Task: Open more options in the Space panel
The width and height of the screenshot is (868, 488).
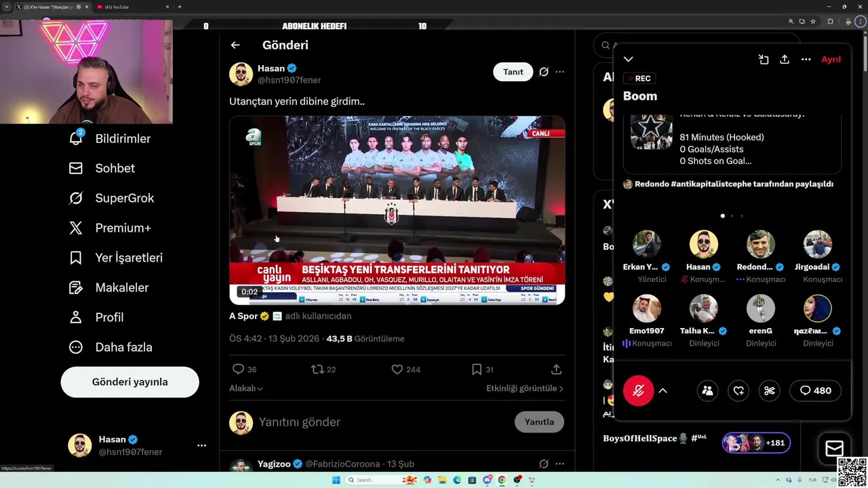Action: click(x=806, y=60)
